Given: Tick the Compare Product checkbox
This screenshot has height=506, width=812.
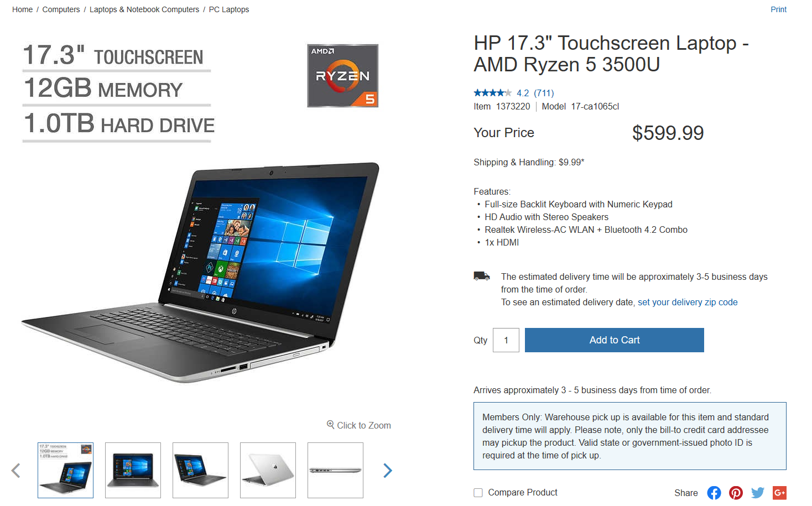Looking at the screenshot, I should [x=478, y=493].
